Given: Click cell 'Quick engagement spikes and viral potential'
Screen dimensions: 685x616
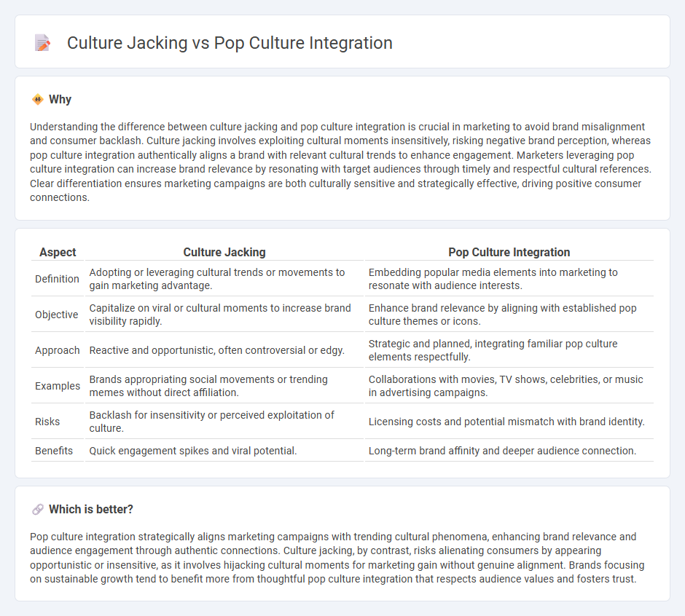Looking at the screenshot, I should coord(224,451).
